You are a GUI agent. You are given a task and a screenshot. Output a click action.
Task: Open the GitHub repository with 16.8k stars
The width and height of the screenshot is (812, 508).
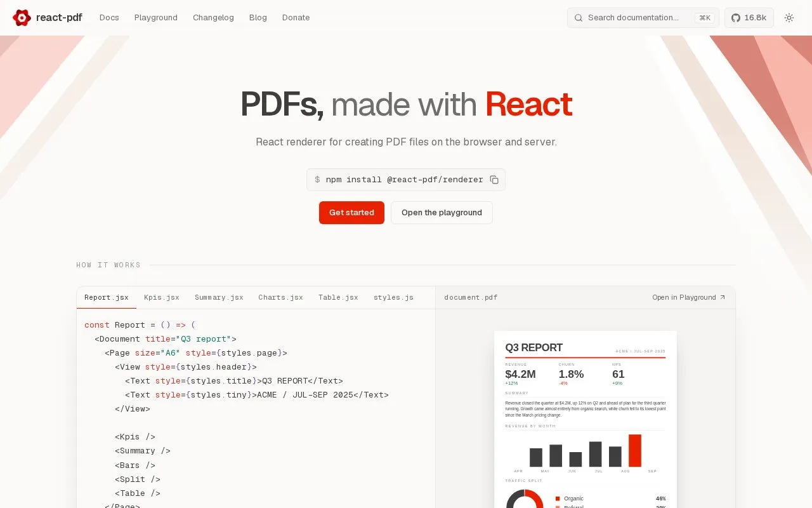(749, 18)
